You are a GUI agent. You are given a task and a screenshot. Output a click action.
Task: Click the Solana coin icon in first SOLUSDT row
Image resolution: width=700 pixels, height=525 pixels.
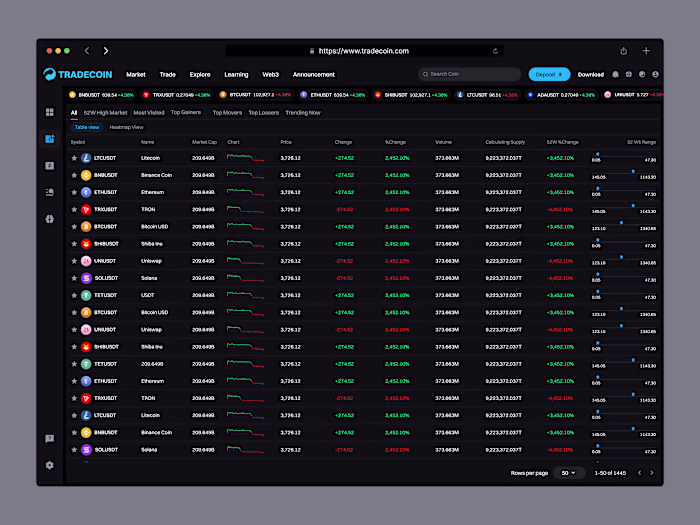[x=86, y=278]
